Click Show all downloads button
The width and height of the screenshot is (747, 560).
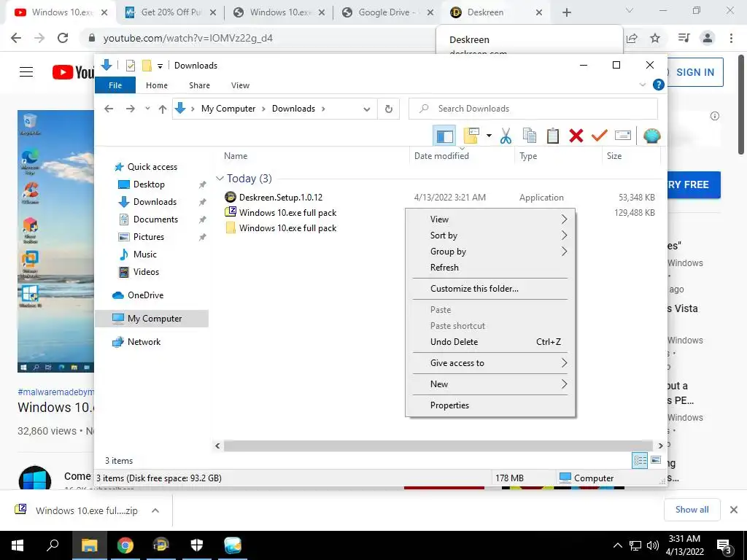pos(692,510)
